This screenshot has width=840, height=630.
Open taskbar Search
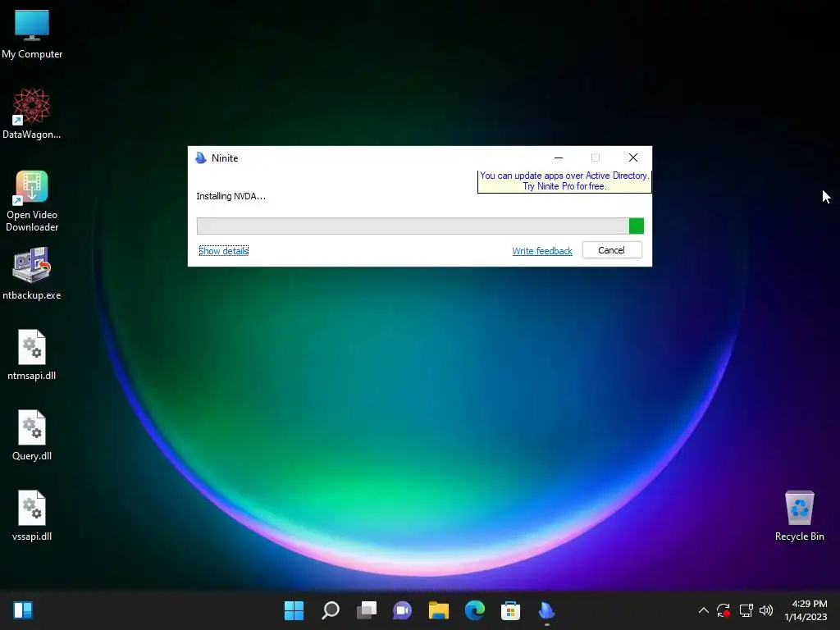coord(330,610)
